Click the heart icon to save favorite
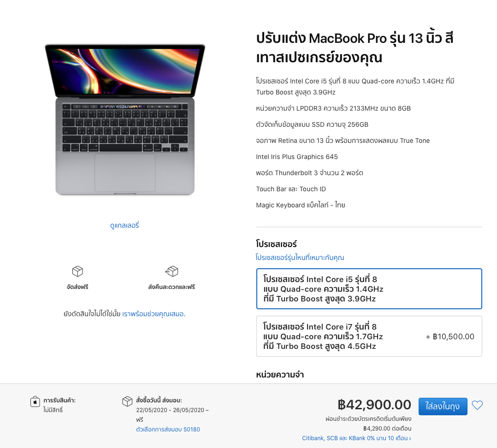This screenshot has height=448, width=497. [477, 406]
